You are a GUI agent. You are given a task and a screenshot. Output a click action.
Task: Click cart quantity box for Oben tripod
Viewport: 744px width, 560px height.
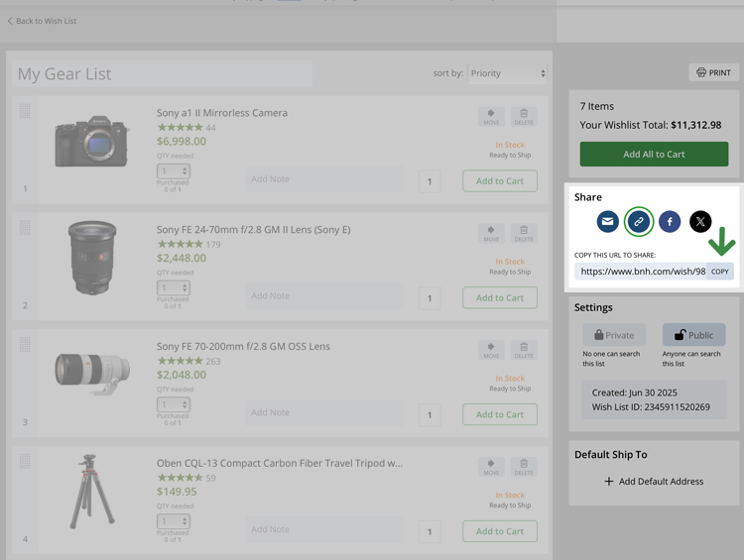[x=430, y=531]
